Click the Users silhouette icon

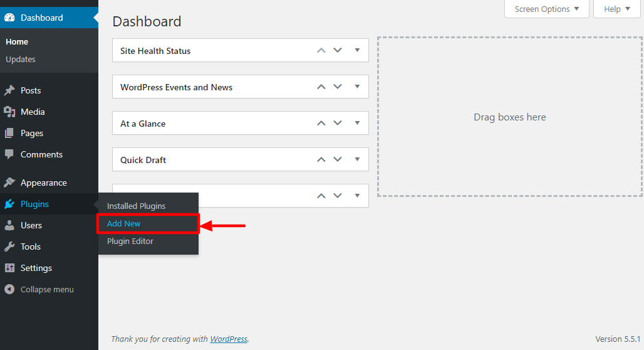(x=9, y=225)
